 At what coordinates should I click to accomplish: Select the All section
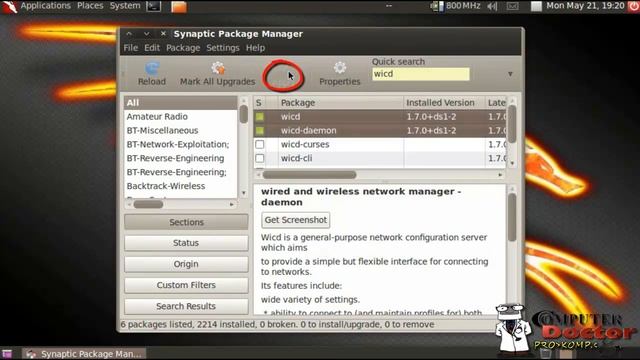tap(181, 103)
